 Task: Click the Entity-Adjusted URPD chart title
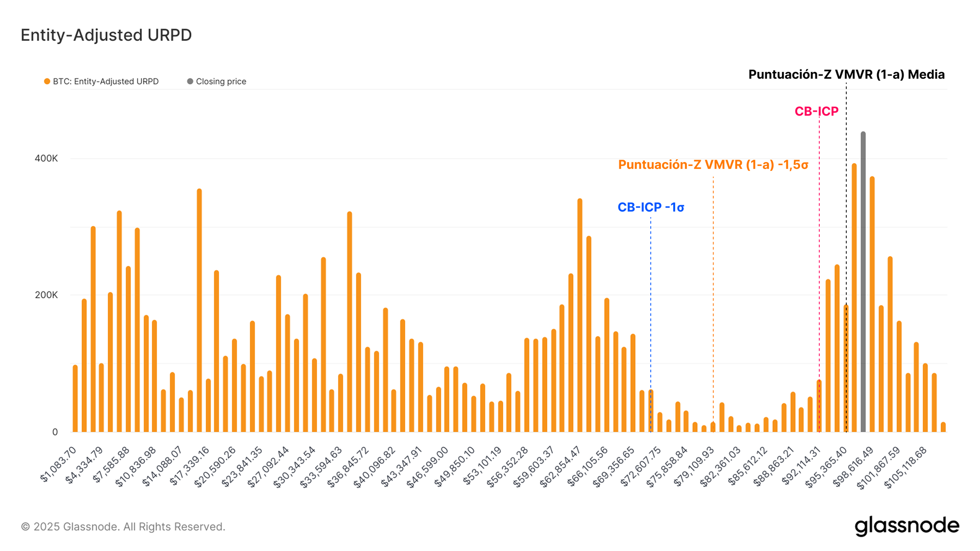106,35
